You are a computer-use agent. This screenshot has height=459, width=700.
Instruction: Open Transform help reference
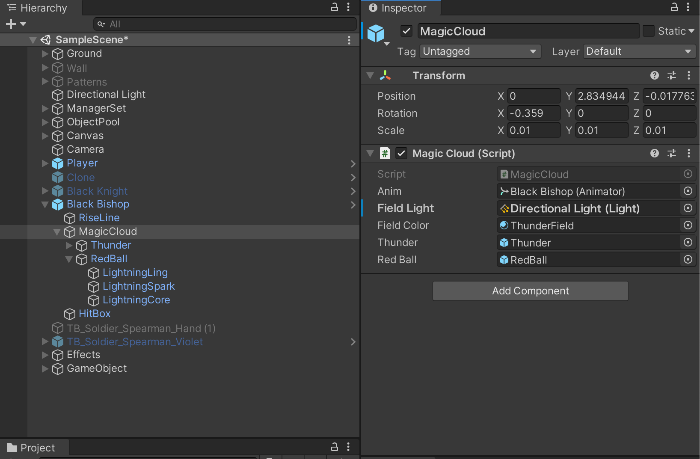pos(654,75)
